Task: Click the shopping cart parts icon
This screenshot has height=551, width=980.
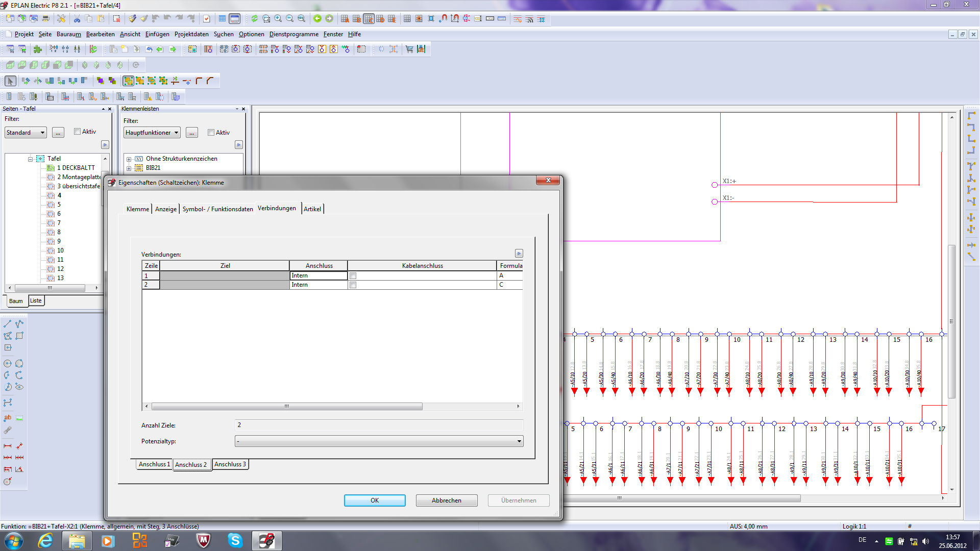Action: coord(409,49)
